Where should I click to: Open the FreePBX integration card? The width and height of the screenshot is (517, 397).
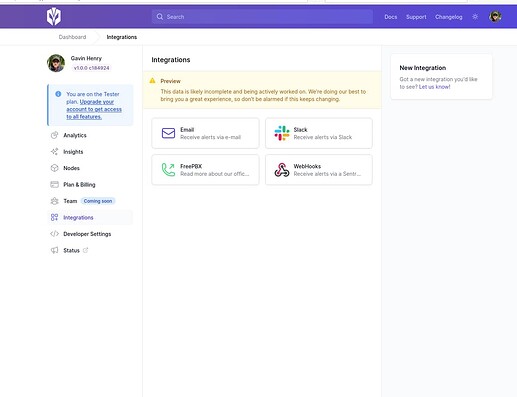(205, 170)
